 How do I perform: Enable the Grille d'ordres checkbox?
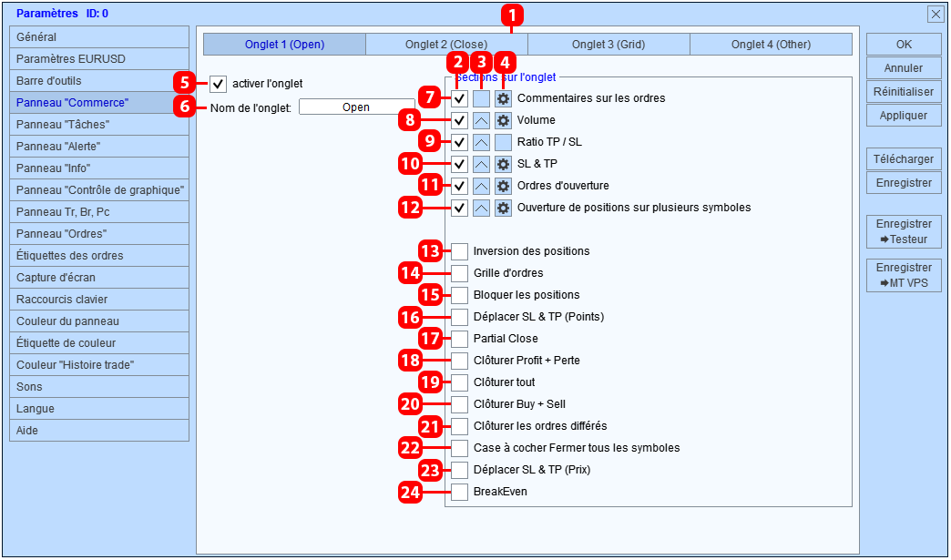[x=460, y=273]
